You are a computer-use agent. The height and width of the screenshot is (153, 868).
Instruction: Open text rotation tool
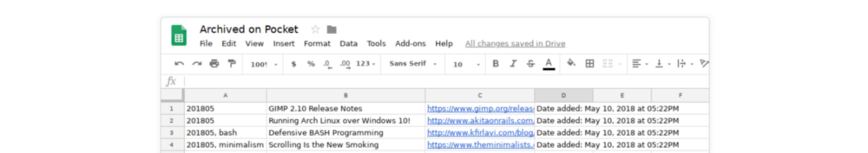pyautogui.click(x=704, y=63)
